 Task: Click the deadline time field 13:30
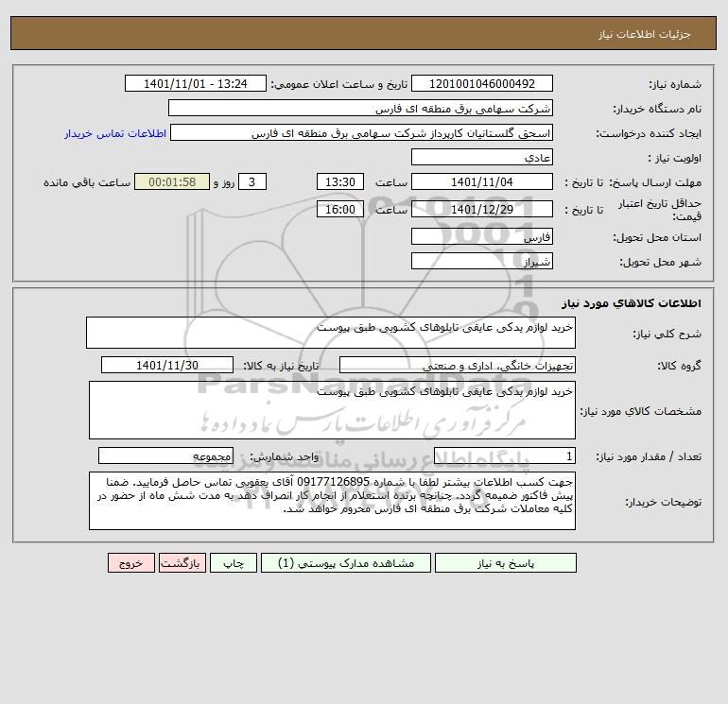coord(339,182)
